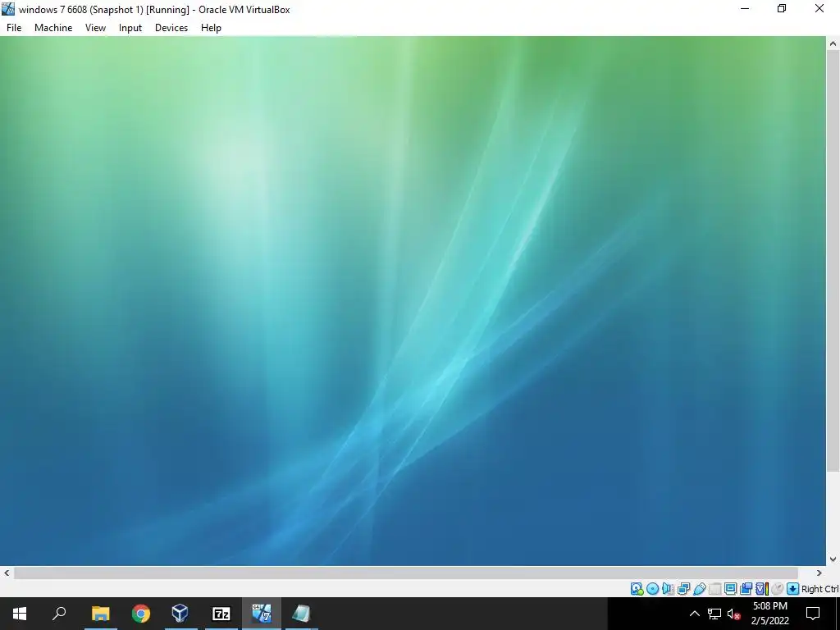This screenshot has width=840, height=630.
Task: Click the optical disk status icon
Action: 652,589
